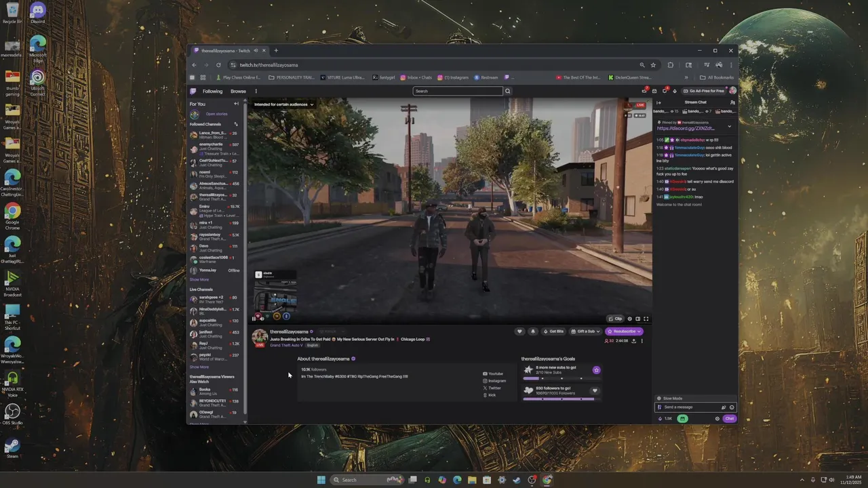Go back using Chrome's back arrow
This screenshot has width=868, height=488.
[194, 65]
